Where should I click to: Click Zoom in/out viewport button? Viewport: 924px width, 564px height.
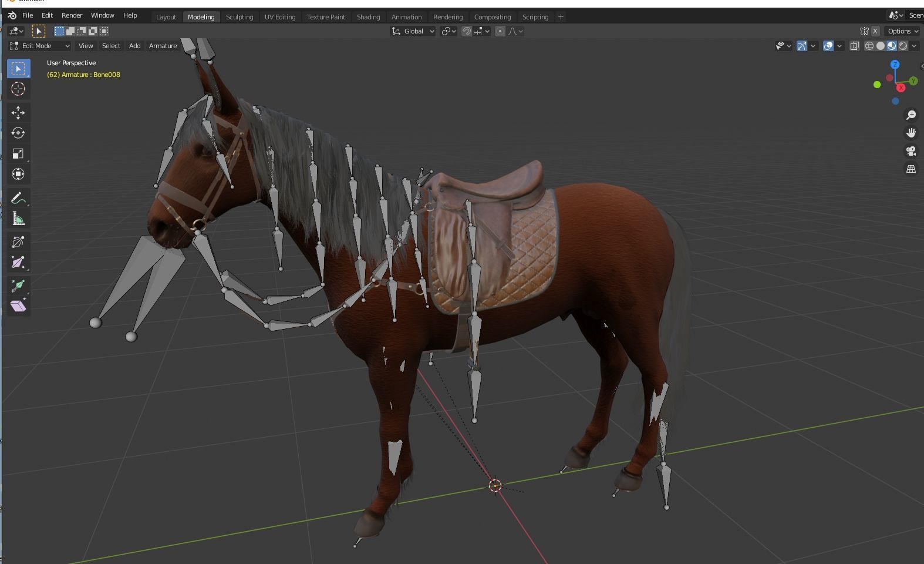[x=910, y=115]
